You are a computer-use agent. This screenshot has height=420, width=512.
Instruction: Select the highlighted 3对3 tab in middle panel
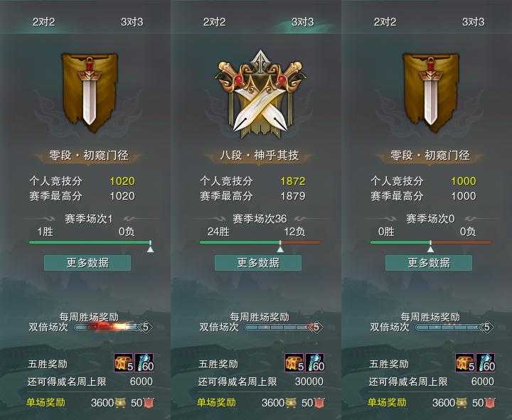pyautogui.click(x=303, y=22)
